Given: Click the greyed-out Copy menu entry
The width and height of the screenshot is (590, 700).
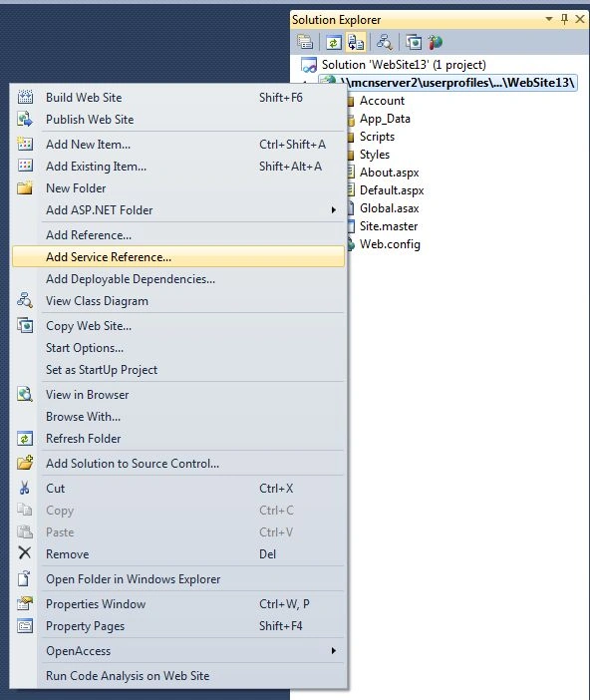Looking at the screenshot, I should pos(178,511).
